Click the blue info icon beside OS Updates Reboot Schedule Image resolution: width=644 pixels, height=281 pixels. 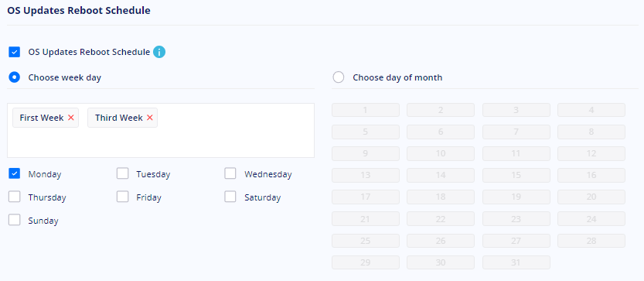pos(159,52)
